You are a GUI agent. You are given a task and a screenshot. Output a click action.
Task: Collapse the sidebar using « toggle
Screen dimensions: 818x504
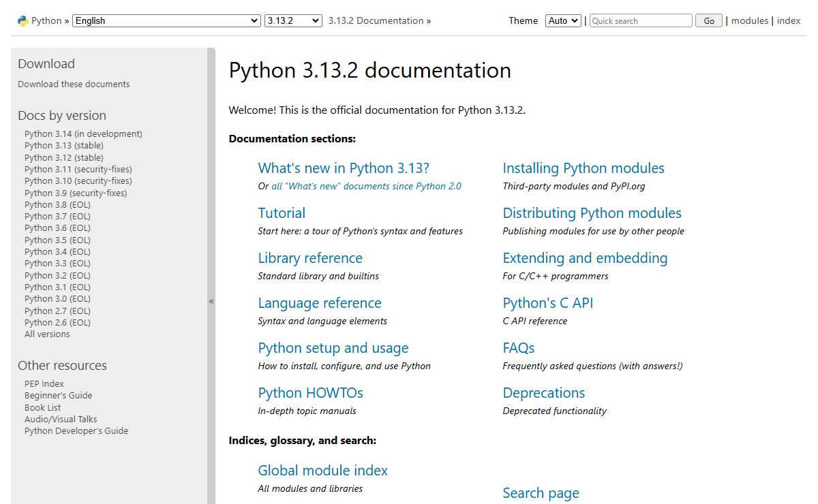point(211,300)
